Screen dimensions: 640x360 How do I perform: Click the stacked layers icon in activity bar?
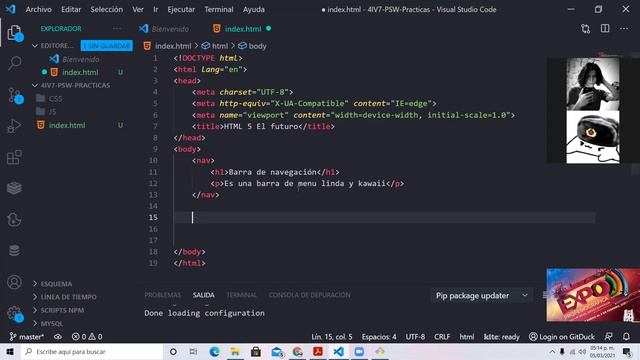point(14,188)
